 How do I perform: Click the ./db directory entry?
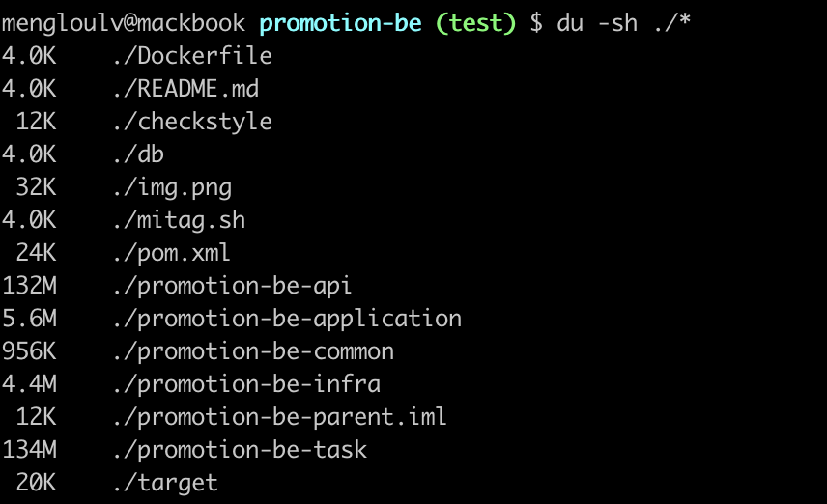(138, 154)
